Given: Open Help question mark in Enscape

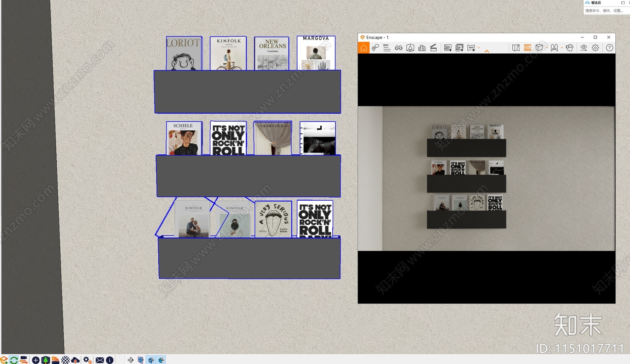Looking at the screenshot, I should 610,48.
